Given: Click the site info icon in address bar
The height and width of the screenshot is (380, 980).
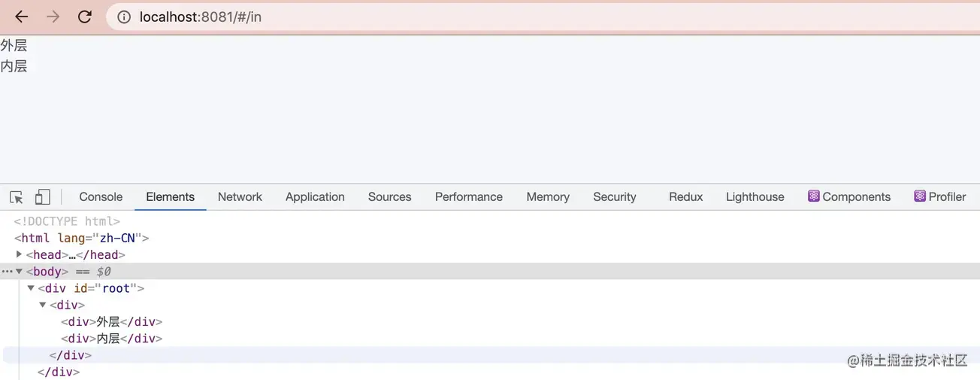Looking at the screenshot, I should click(x=124, y=17).
